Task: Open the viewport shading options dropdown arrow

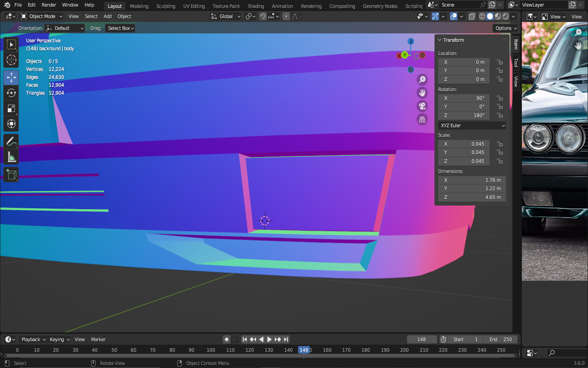Action: (x=513, y=16)
